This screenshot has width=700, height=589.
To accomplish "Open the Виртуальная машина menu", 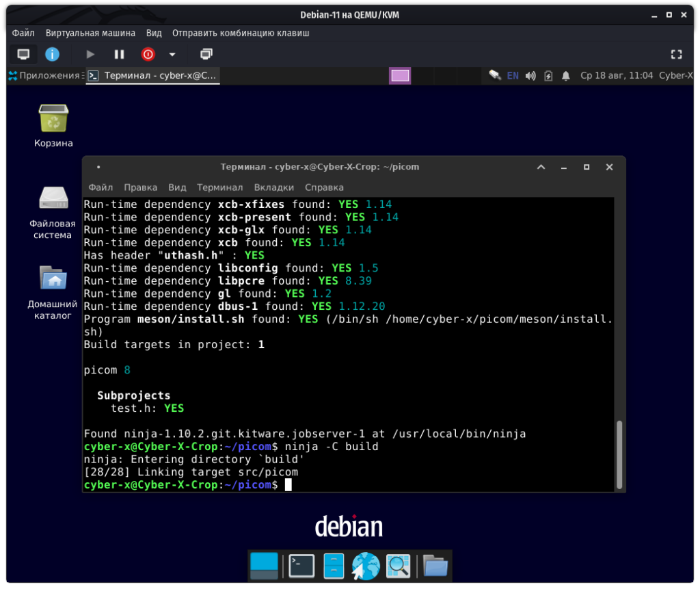I will [x=90, y=33].
